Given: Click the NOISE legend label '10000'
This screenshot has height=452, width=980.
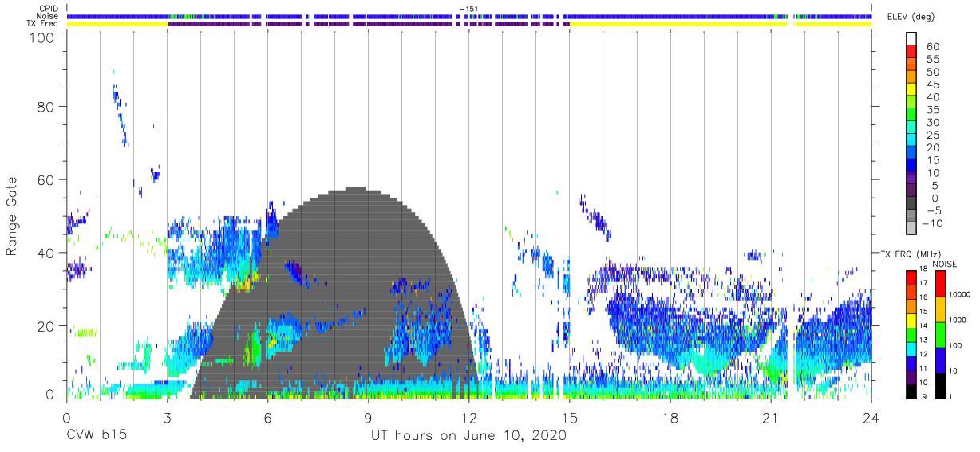Looking at the screenshot, I should click(960, 295).
